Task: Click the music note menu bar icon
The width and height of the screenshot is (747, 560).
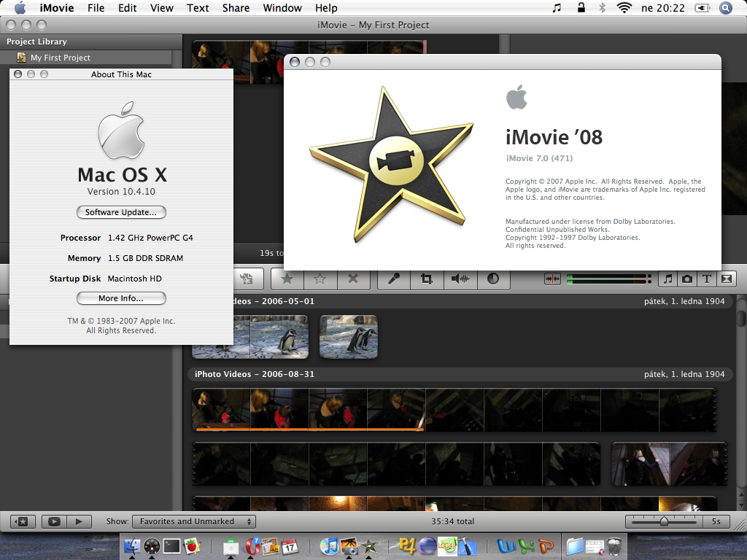Action: (557, 8)
